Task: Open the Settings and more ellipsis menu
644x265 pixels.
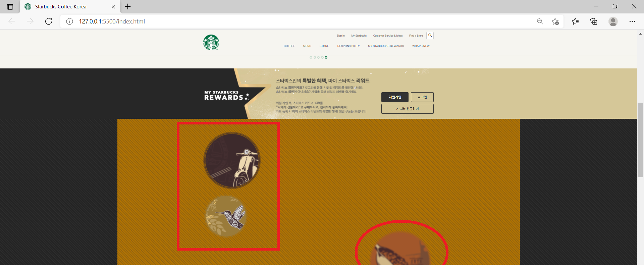Action: pyautogui.click(x=632, y=21)
